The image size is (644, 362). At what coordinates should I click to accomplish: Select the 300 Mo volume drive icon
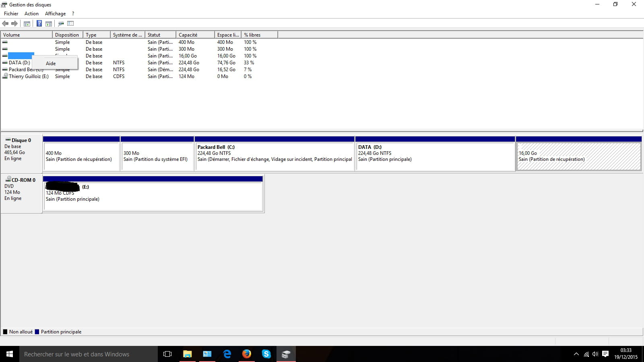[5, 49]
